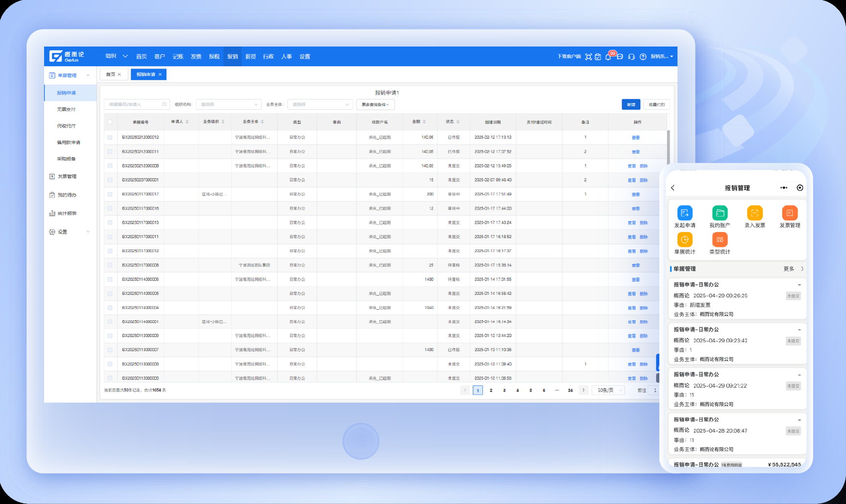This screenshot has width=846, height=504.
Task: Tap 我的账户 icon in mobile panel
Action: [720, 213]
